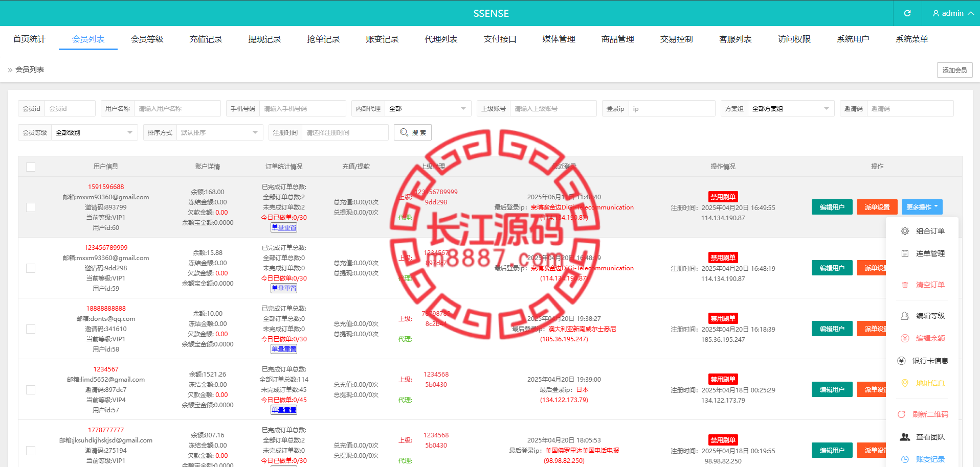
Task: Click the trash icon for 清空订单
Action: click(905, 285)
